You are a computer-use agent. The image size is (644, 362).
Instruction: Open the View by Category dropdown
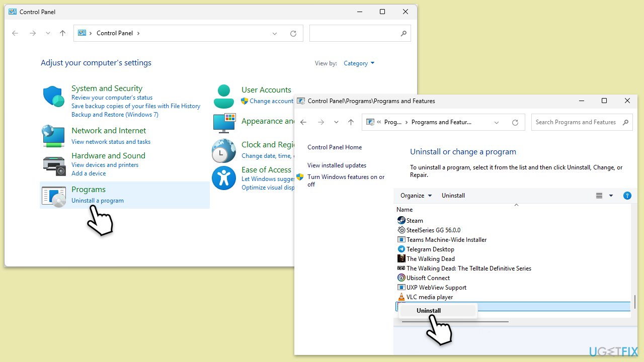pyautogui.click(x=359, y=63)
